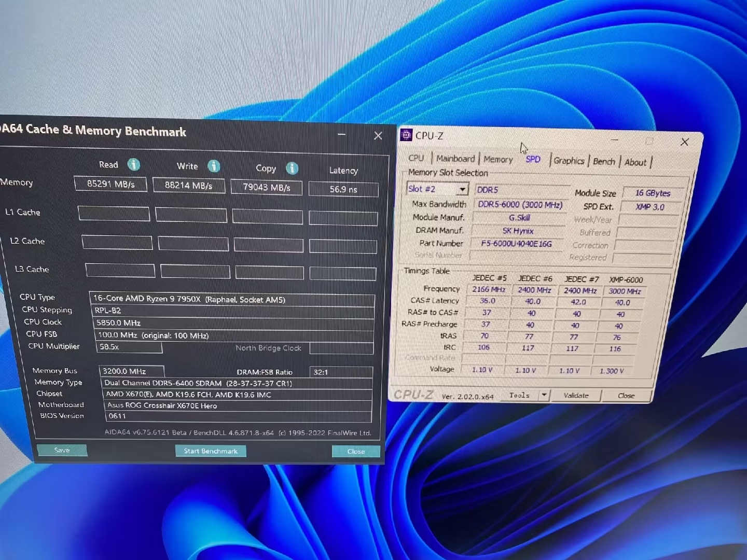This screenshot has height=560, width=747.
Task: Go to the Memory tab in CPU-Z
Action: pos(498,159)
